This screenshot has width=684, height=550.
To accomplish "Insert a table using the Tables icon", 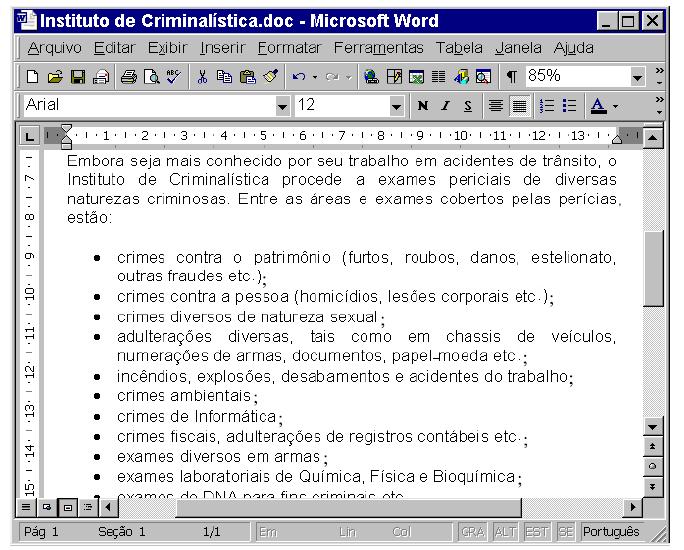I will coord(394,77).
